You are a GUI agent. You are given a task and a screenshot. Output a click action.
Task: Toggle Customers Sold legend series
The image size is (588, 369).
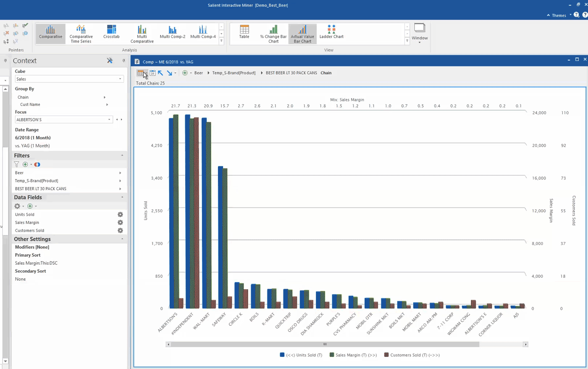(412, 355)
